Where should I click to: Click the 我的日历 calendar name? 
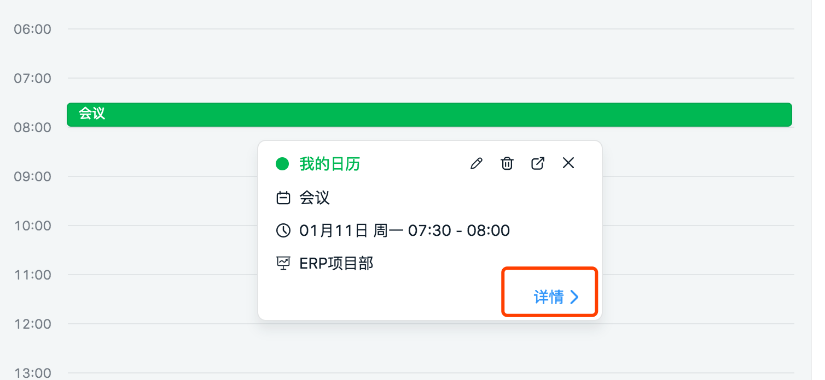tap(330, 164)
